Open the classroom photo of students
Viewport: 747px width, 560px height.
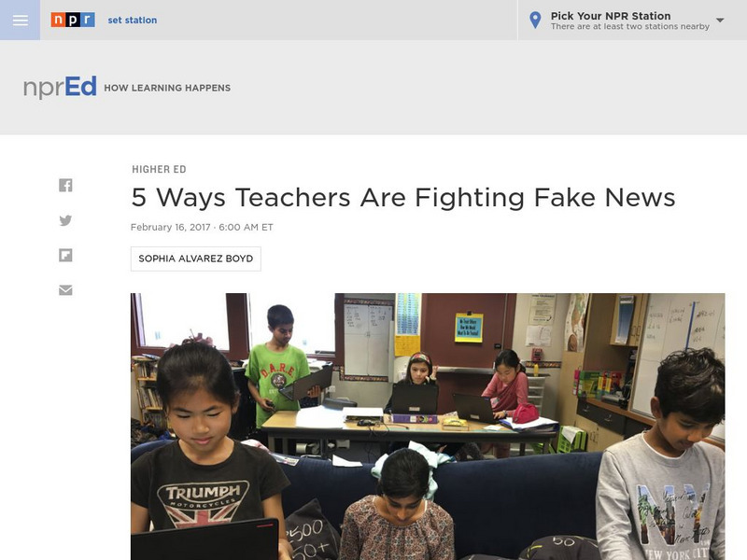pyautogui.click(x=428, y=427)
